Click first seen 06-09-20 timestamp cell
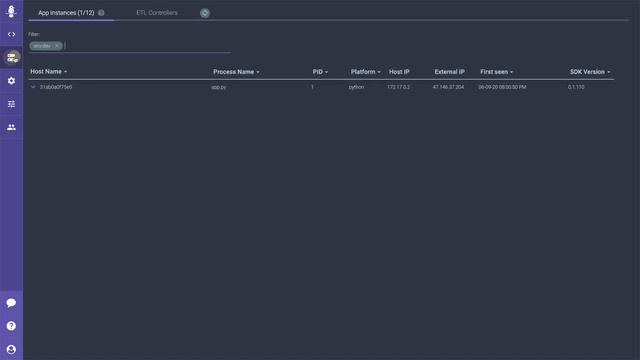640x360 pixels. point(502,87)
